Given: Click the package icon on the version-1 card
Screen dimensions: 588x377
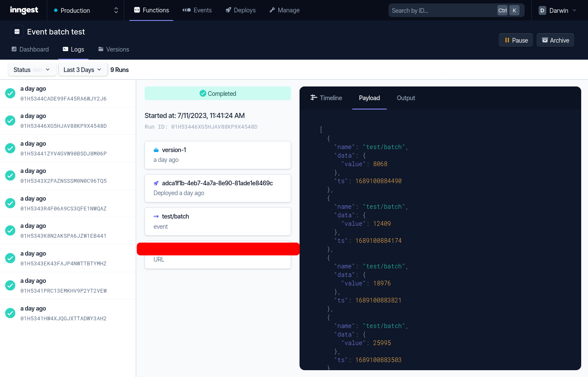Looking at the screenshot, I should pyautogui.click(x=155, y=150).
